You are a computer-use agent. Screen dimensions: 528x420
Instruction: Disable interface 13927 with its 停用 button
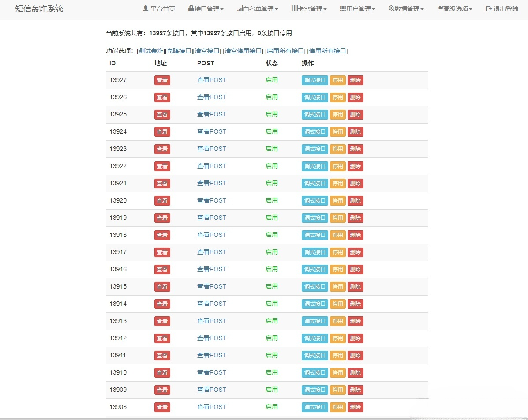click(337, 80)
